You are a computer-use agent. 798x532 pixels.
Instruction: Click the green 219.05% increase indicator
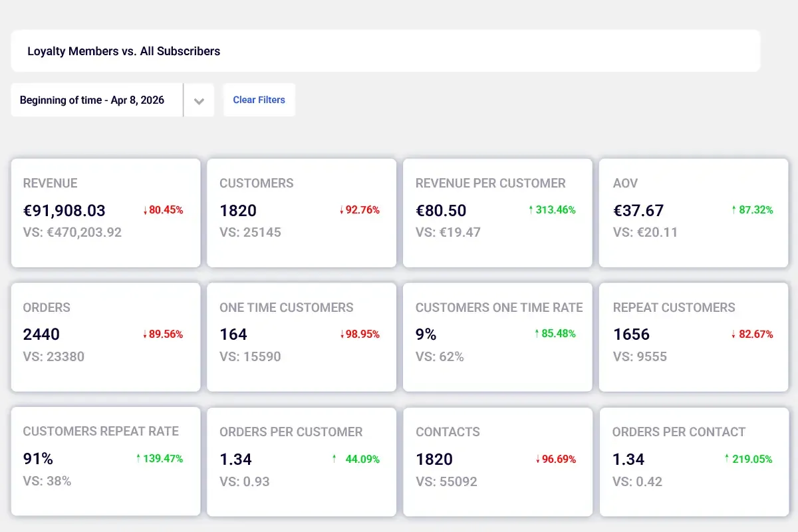[x=749, y=460]
